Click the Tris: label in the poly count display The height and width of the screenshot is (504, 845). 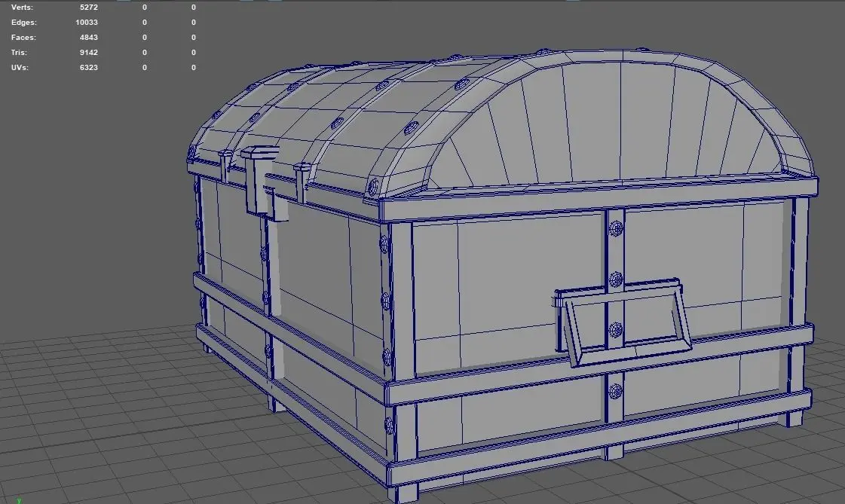coord(19,53)
